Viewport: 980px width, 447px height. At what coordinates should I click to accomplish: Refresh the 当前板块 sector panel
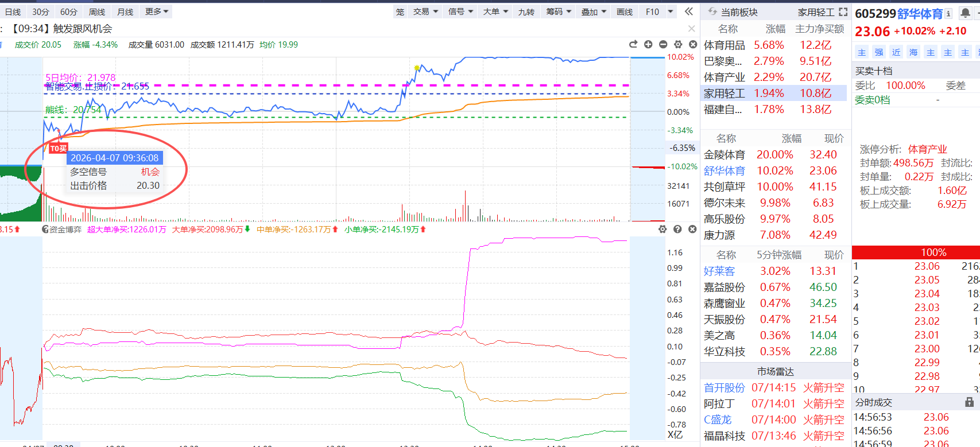click(x=712, y=12)
